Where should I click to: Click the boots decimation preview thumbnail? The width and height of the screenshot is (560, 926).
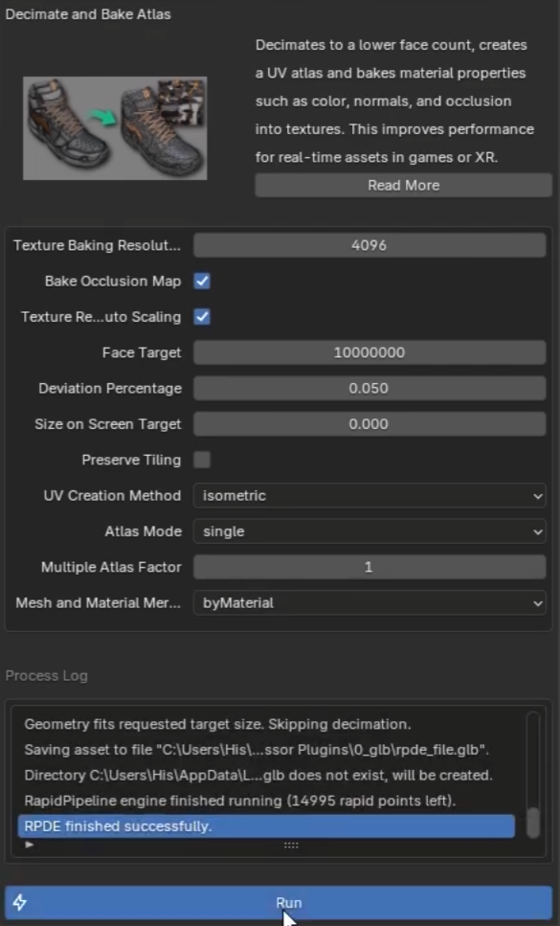tap(114, 127)
